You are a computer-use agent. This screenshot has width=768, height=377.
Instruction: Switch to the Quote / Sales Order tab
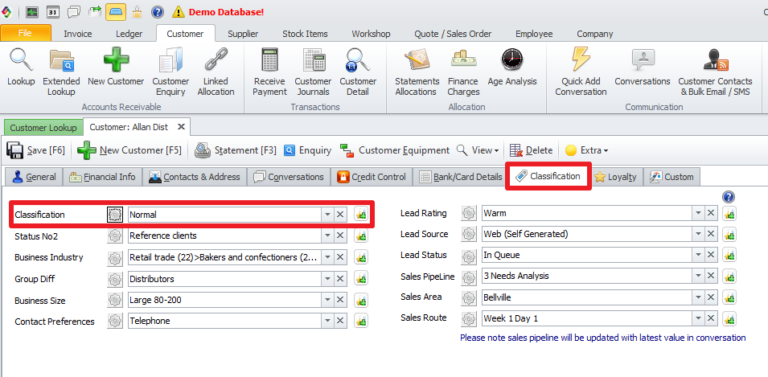[453, 34]
